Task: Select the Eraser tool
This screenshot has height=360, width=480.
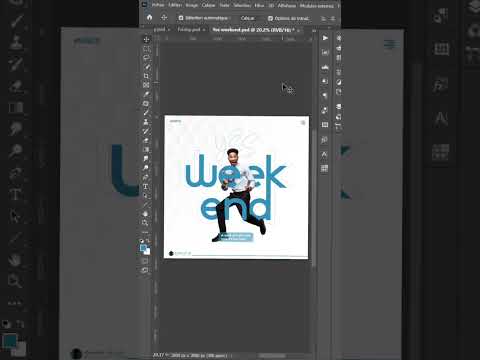Action: [146, 140]
